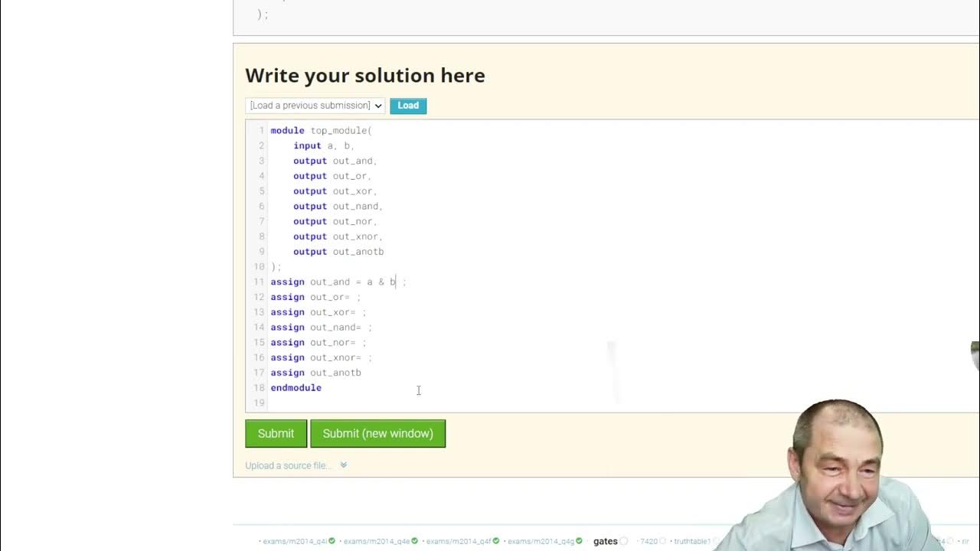This screenshot has width=980, height=551.
Task: Open the Load a previous submission dropdown
Action: click(315, 106)
